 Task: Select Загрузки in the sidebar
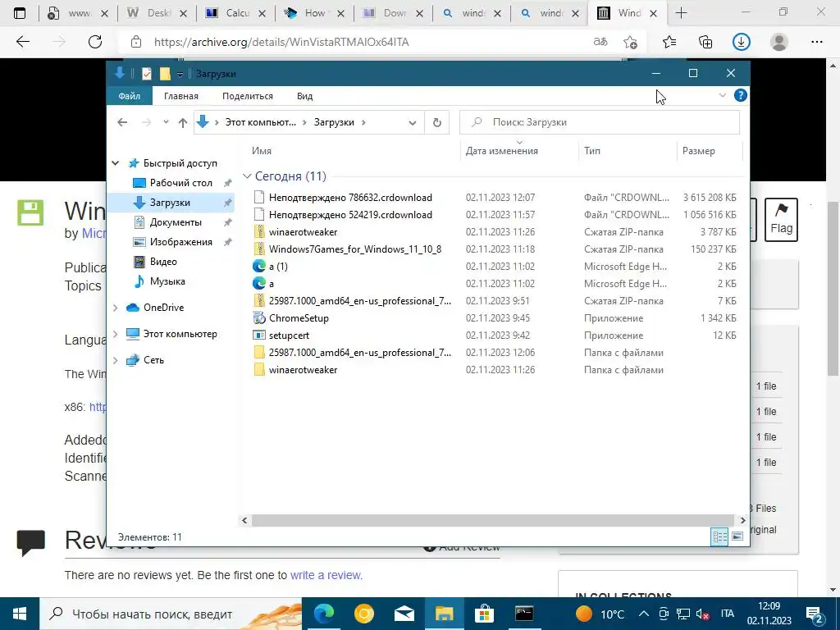[x=170, y=203]
